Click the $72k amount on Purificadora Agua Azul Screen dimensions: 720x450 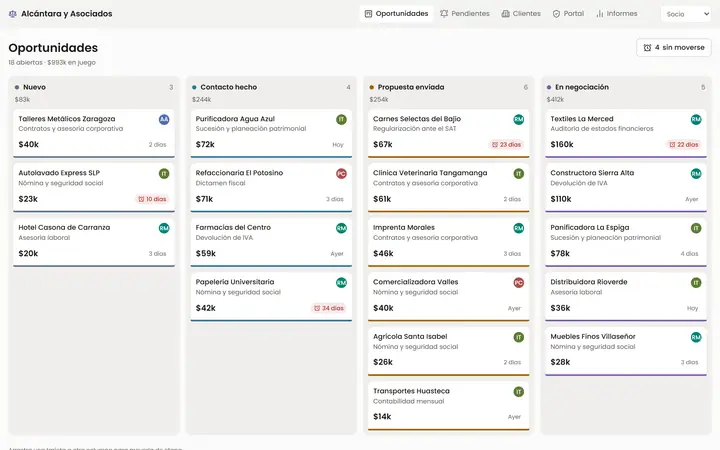pyautogui.click(x=205, y=144)
